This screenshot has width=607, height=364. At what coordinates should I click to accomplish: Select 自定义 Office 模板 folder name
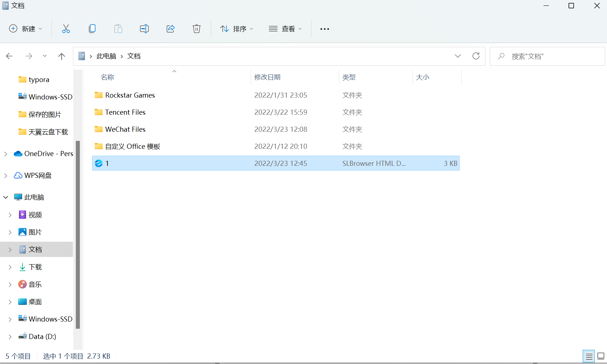coord(133,146)
